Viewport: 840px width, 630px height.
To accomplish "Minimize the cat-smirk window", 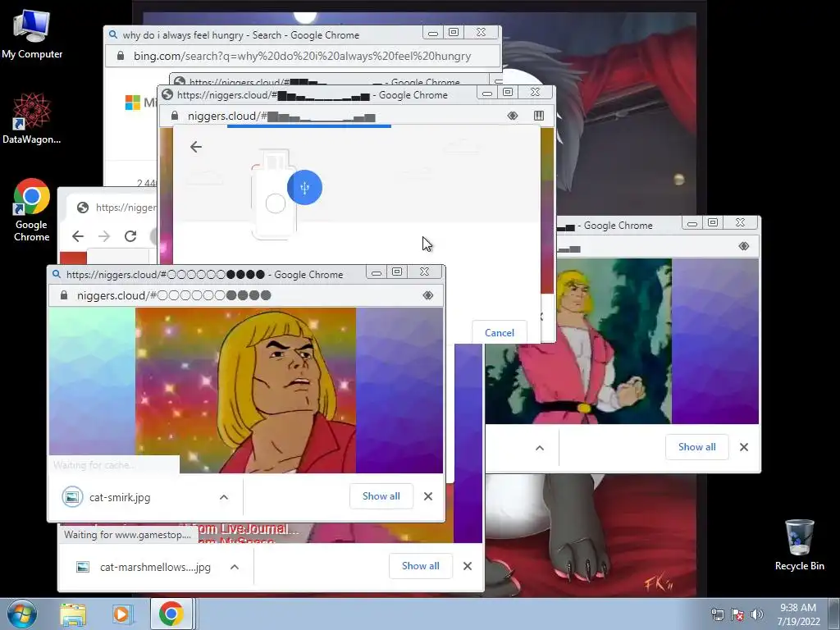I will (376, 272).
